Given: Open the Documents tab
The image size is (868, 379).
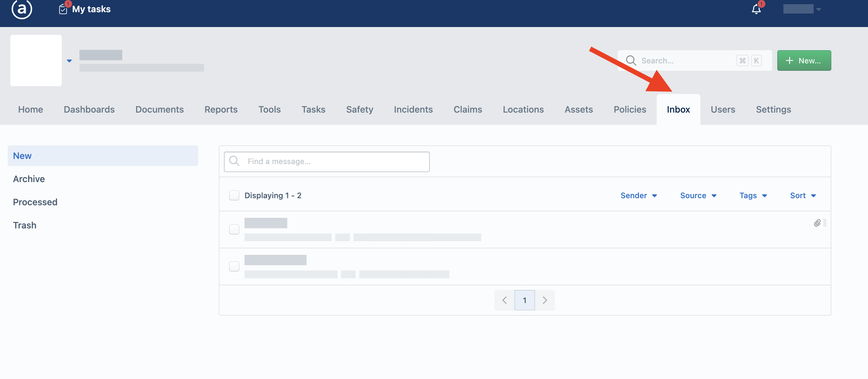Looking at the screenshot, I should 160,109.
